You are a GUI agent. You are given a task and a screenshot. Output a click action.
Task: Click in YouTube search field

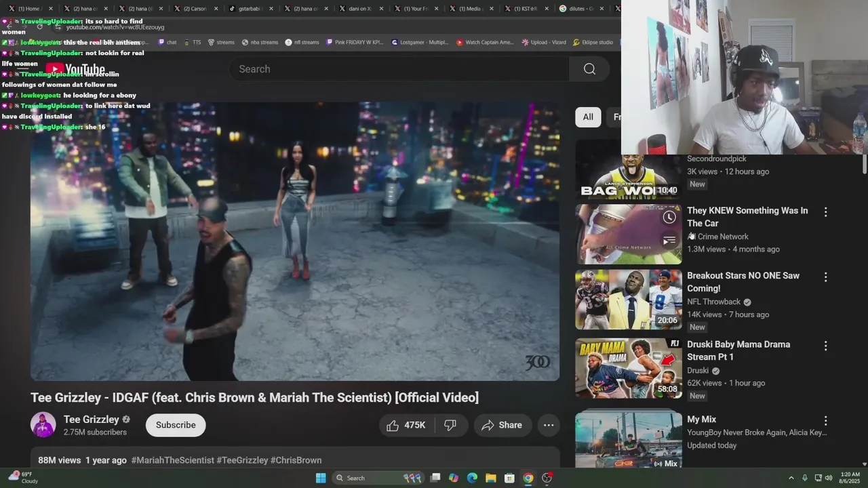point(399,69)
